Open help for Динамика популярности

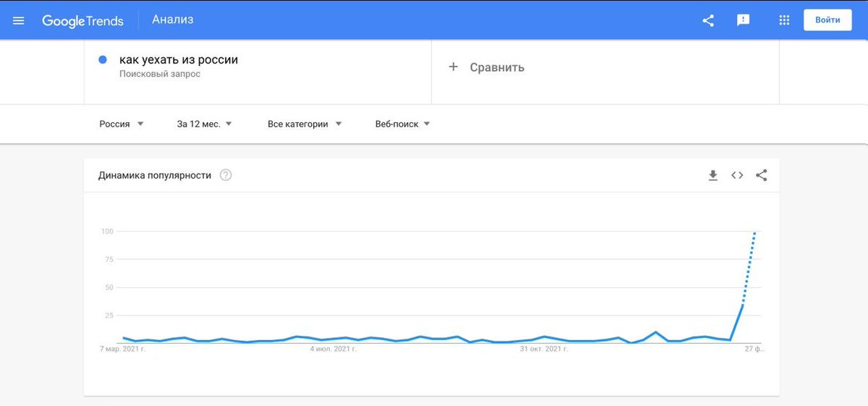pyautogui.click(x=226, y=175)
